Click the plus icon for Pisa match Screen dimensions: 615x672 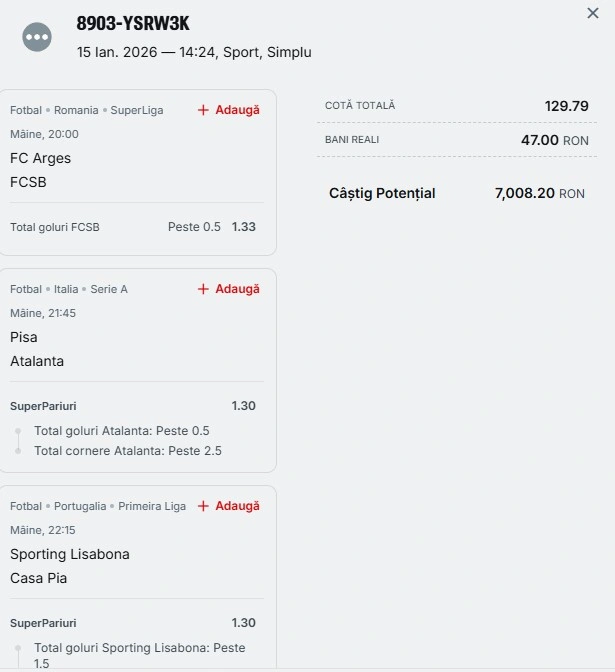click(x=203, y=289)
